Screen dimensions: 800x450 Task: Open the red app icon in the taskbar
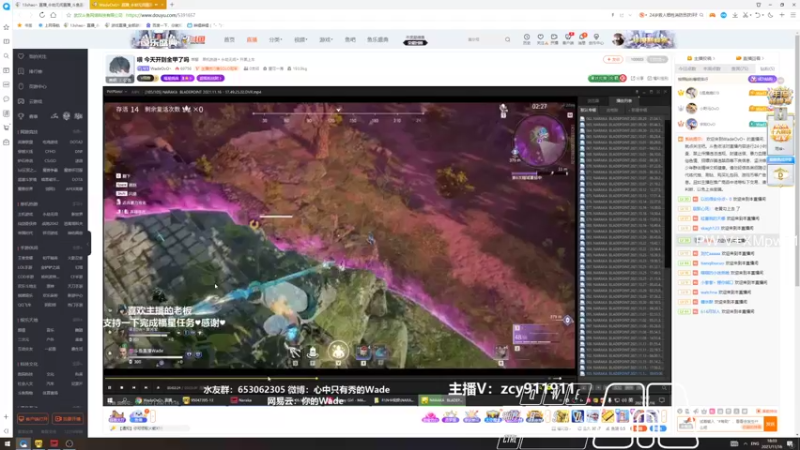coord(54,444)
